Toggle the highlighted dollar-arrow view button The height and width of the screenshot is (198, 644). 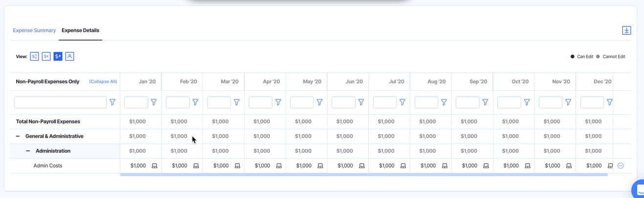click(x=58, y=56)
